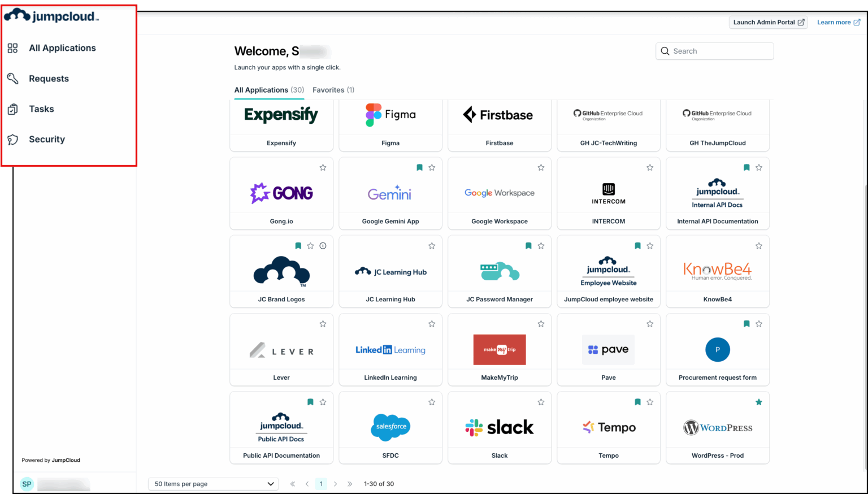Follow the Learn more link
The width and height of the screenshot is (868, 494).
coord(839,22)
